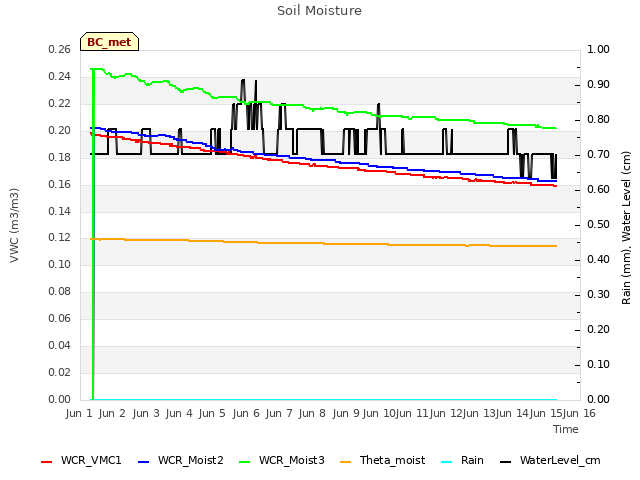Click the 0.20 left axis tick label
Image resolution: width=640 pixels, height=480 pixels.
60,131
